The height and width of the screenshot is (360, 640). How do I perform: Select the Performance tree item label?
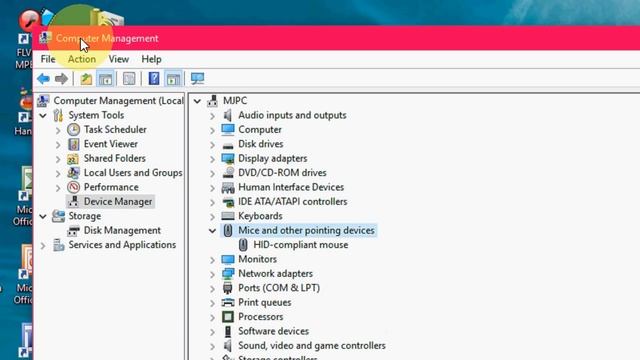tap(111, 187)
